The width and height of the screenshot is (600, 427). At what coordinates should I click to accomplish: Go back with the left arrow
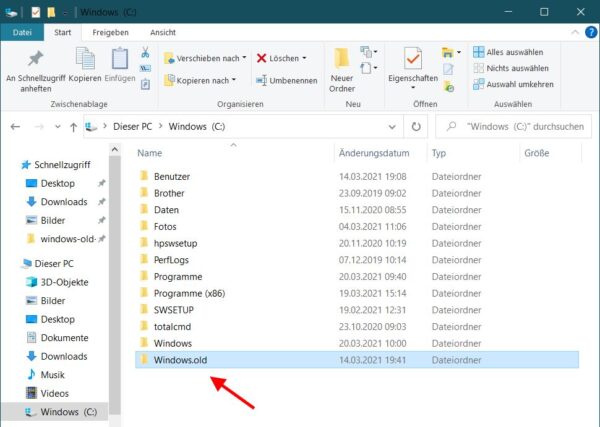point(15,127)
